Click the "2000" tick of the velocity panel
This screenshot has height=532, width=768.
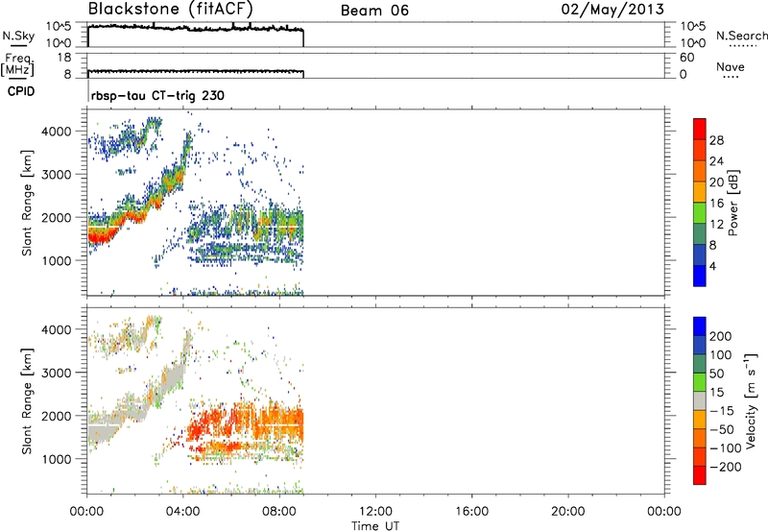[57, 416]
